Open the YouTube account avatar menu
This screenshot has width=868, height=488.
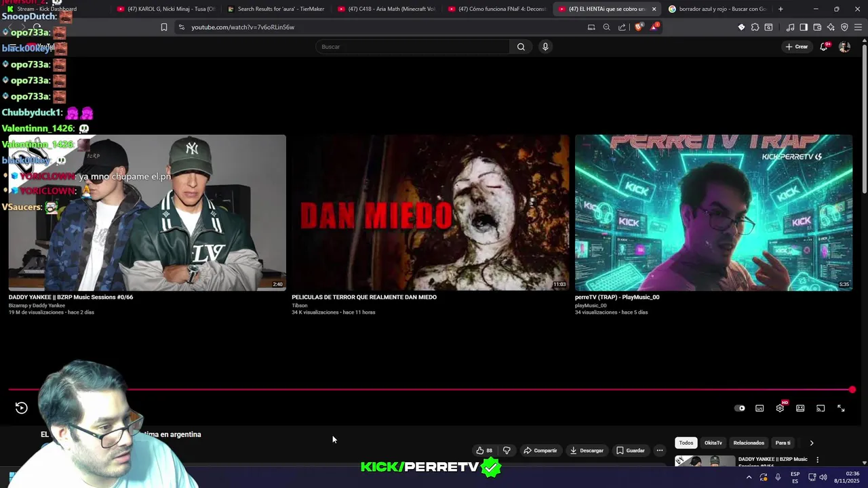tap(844, 47)
